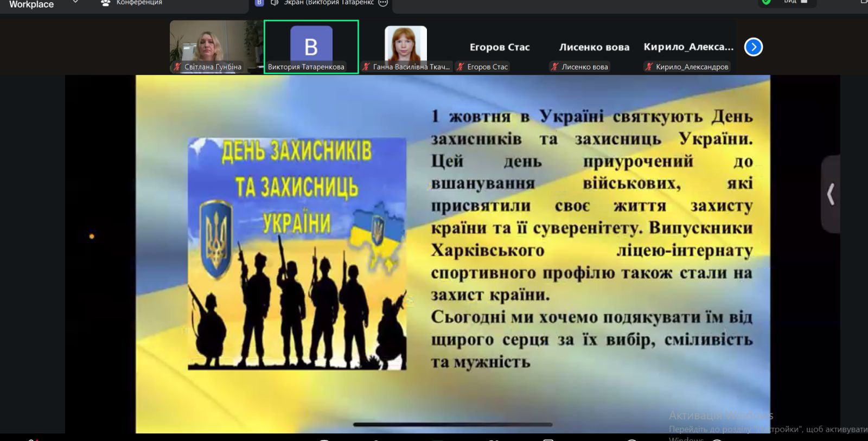Open more options on the screen share tab
Screen dimensions: 868x441
click(383, 3)
